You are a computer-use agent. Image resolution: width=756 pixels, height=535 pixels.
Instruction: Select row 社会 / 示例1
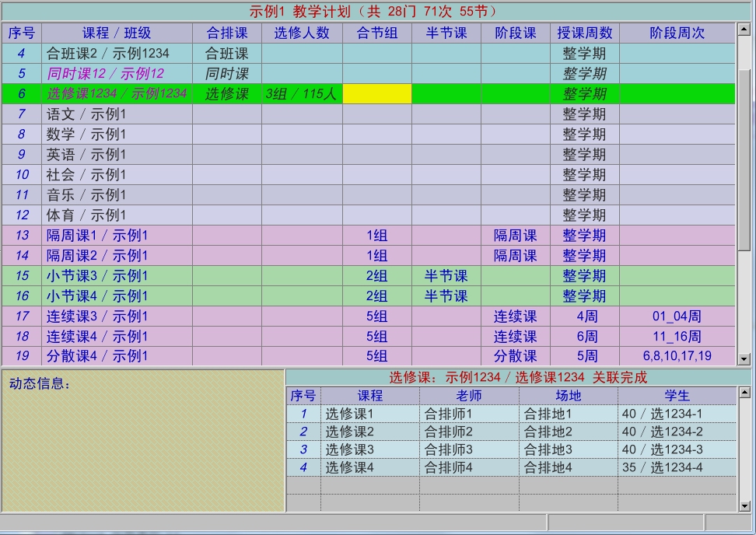click(369, 174)
